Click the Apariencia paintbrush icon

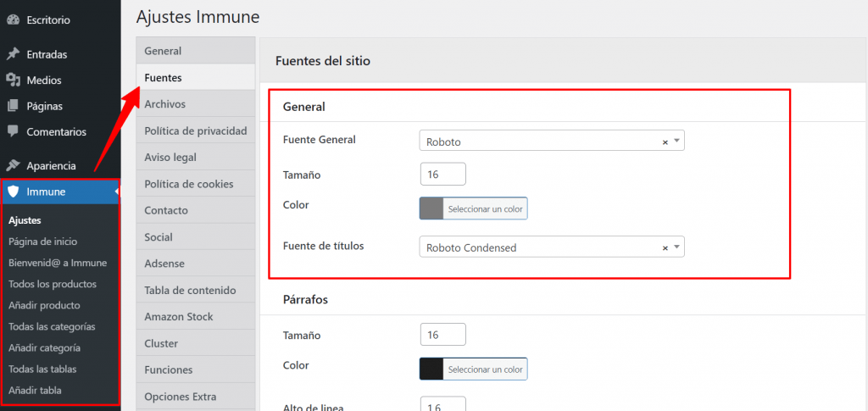13,166
